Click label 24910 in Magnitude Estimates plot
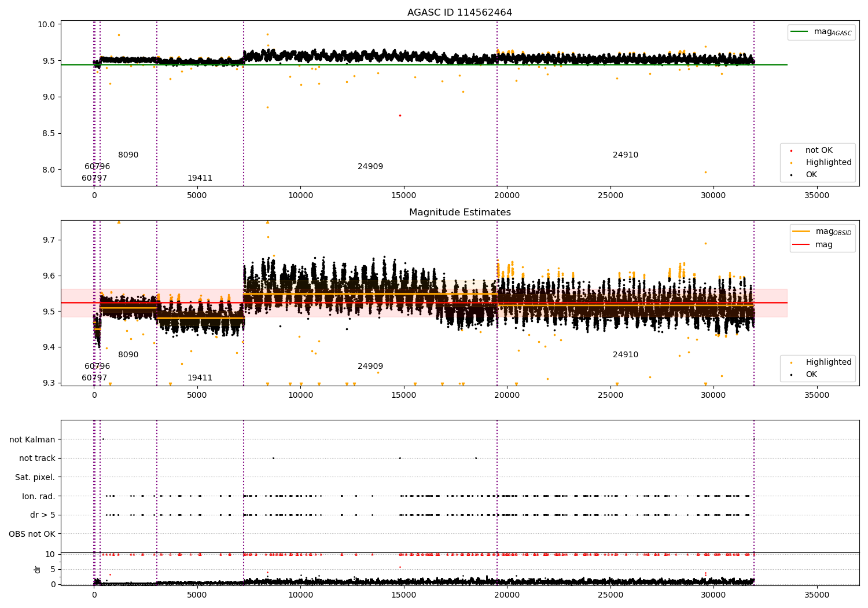Image resolution: width=868 pixels, height=608 pixels. [x=626, y=355]
